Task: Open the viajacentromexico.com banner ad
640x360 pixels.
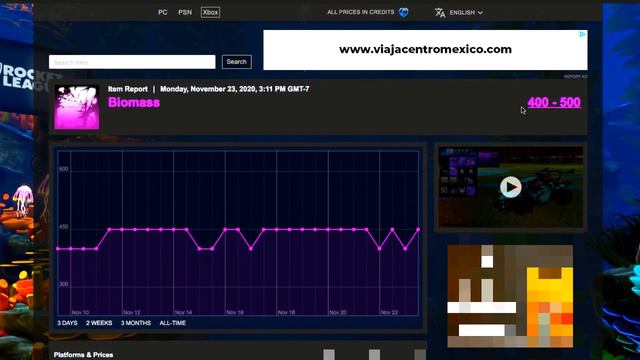Action: [425, 50]
